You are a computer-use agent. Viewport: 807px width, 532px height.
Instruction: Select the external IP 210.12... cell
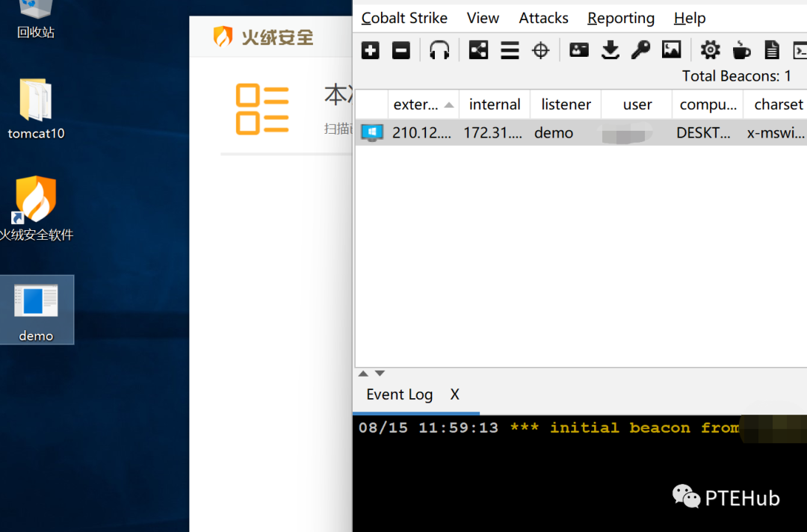(x=422, y=133)
